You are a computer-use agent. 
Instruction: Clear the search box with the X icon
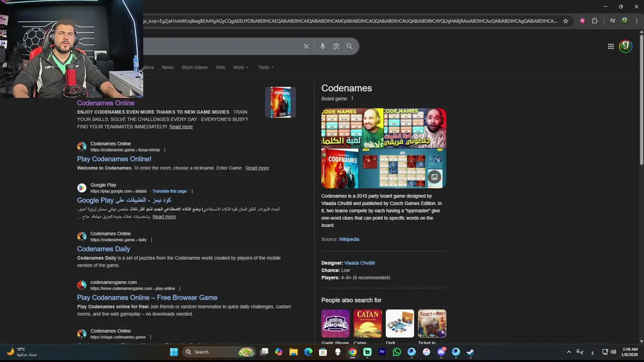(306, 46)
